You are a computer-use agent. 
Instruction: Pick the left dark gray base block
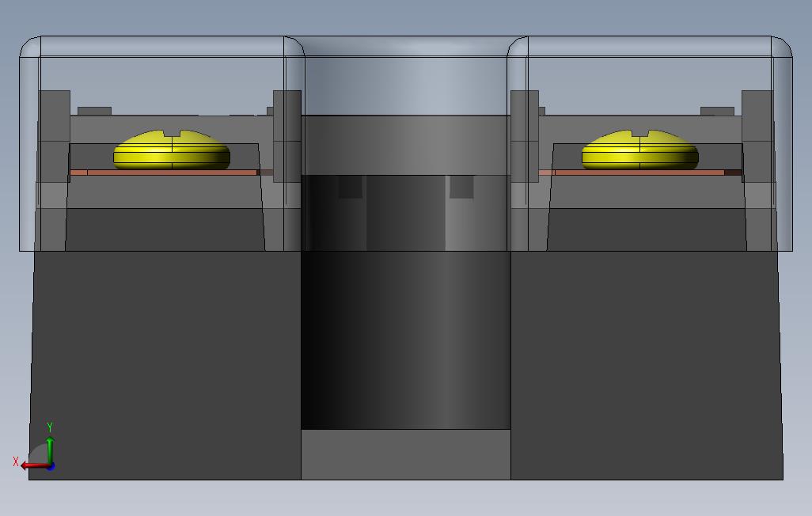(165, 366)
